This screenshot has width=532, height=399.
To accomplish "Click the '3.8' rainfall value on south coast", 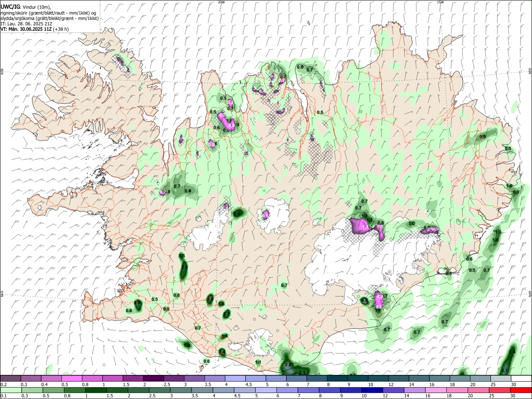I will click(x=289, y=365).
